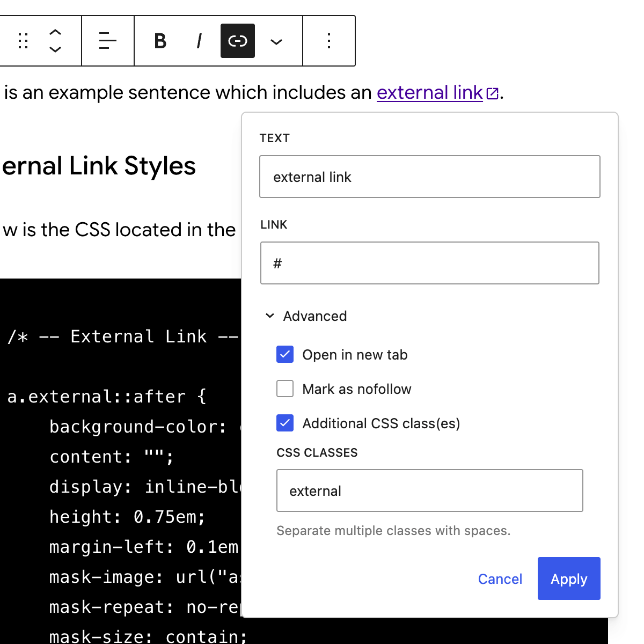Image resolution: width=644 pixels, height=644 pixels.
Task: Open the text alignment tool
Action: pyautogui.click(x=107, y=41)
